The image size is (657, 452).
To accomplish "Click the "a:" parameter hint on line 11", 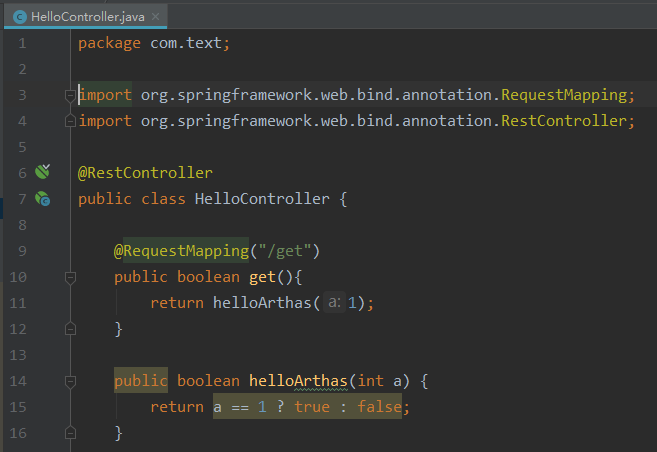I will click(x=334, y=302).
